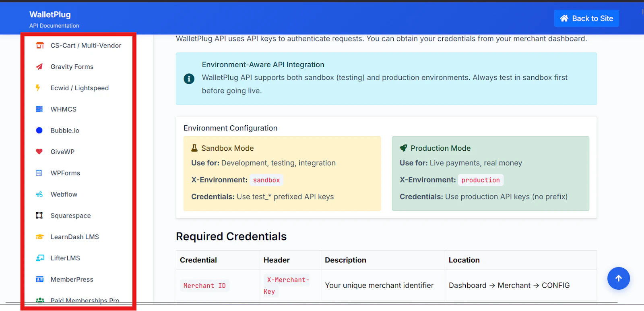Select the LifterLMS teacher icon

(x=40, y=258)
